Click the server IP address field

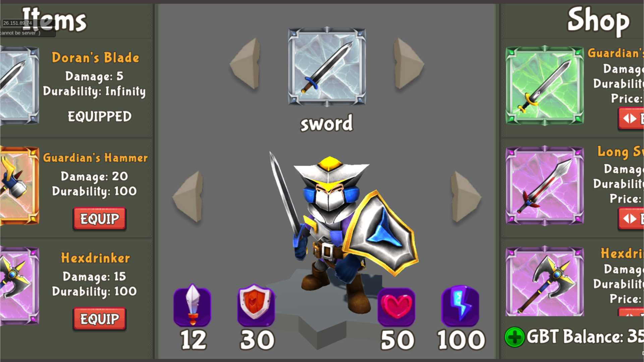[17, 23]
